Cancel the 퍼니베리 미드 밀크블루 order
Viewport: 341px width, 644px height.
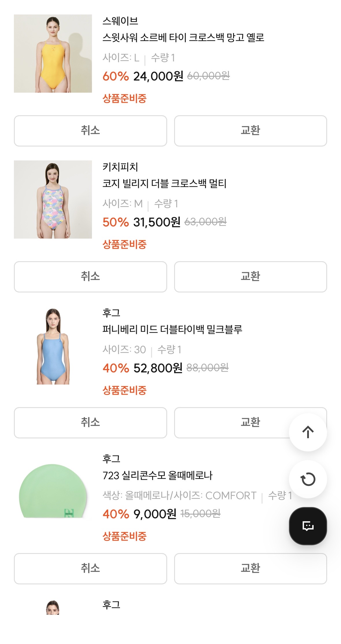click(x=90, y=423)
